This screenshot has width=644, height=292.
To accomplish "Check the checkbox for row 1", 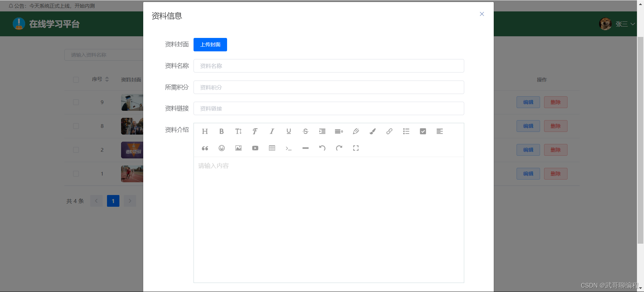I will coord(76,174).
